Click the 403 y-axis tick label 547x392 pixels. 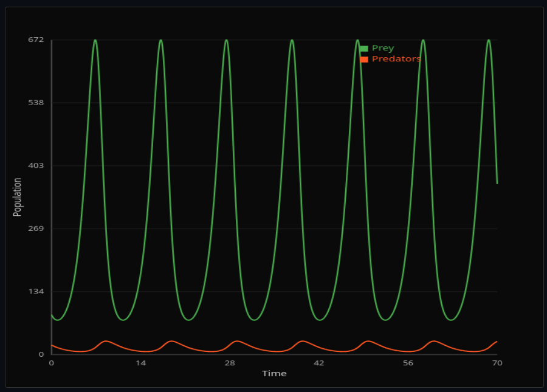point(36,165)
